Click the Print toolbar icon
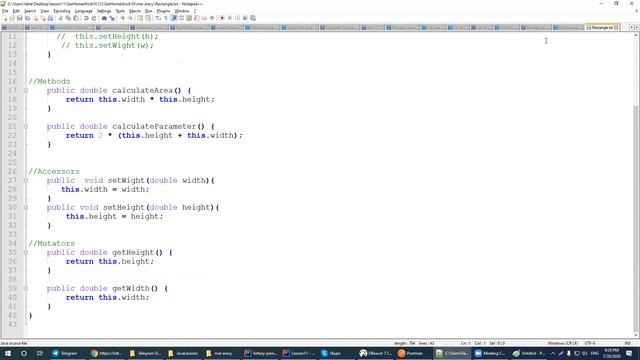 [x=50, y=18]
